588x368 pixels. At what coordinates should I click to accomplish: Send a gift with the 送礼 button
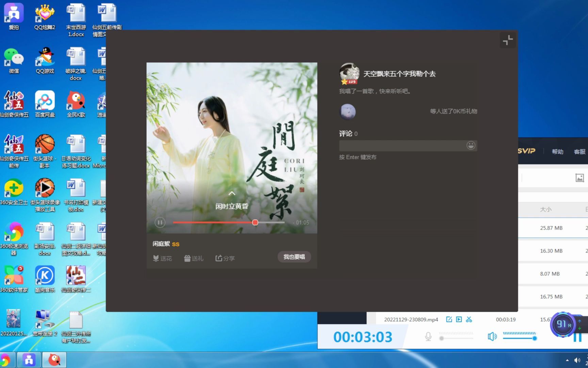coord(194,258)
